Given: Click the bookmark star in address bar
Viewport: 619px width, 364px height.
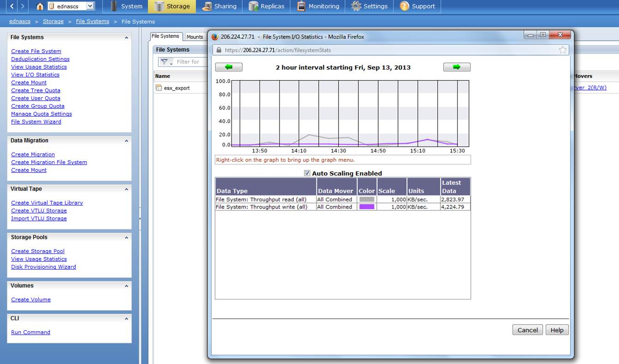Looking at the screenshot, I should click(x=562, y=50).
